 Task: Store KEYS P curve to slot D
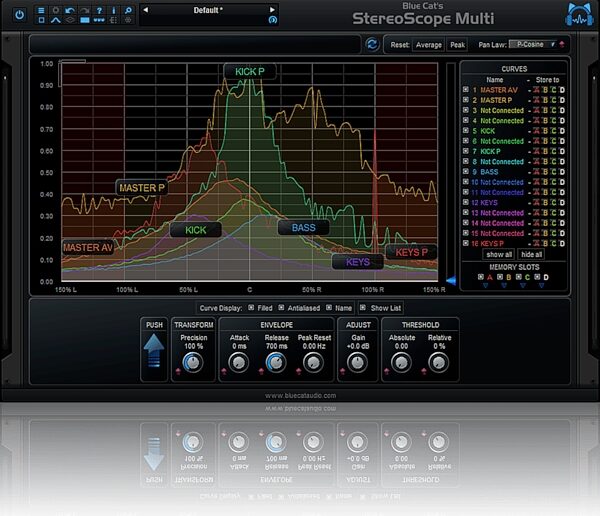point(562,243)
